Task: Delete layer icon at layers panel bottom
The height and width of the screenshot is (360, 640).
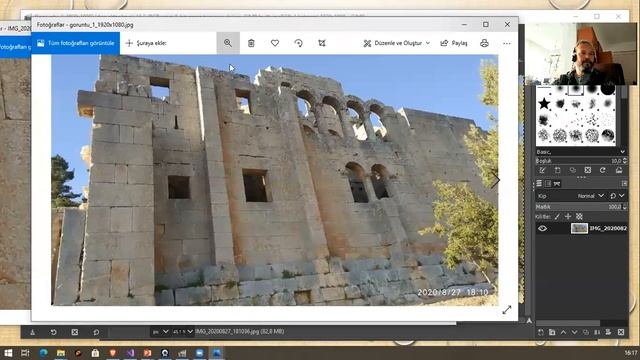Action: point(621,333)
